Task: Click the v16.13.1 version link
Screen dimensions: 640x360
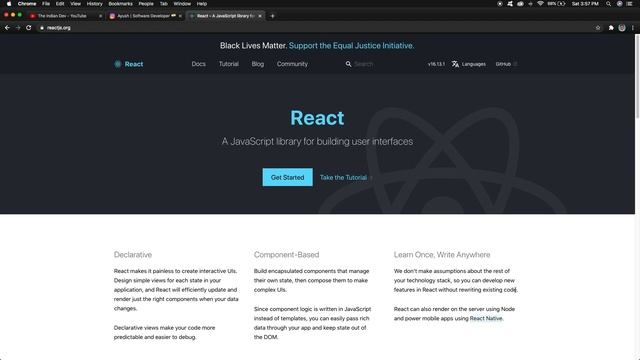Action: 436,64
